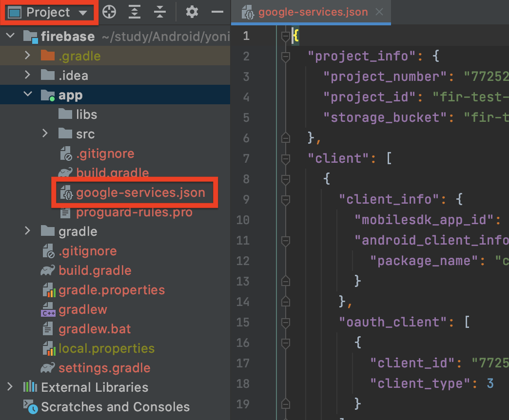The image size is (509, 420).
Task: Select gradlew file in project tree
Action: tap(83, 309)
